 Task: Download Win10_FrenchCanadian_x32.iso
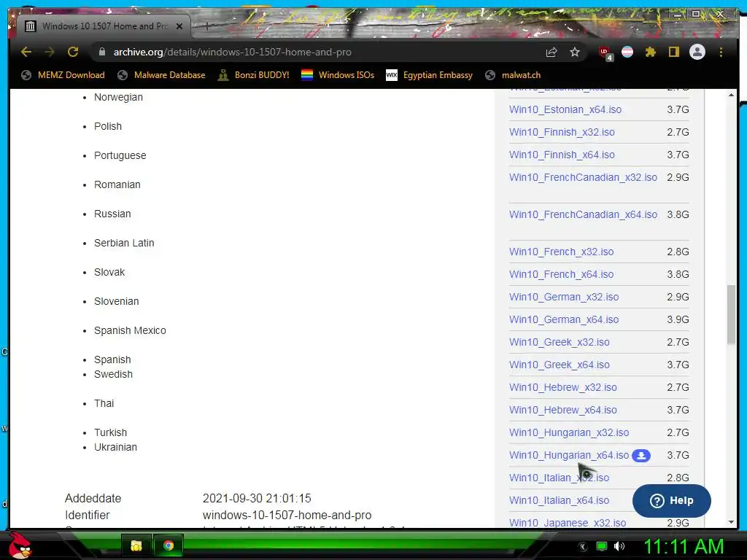(583, 177)
